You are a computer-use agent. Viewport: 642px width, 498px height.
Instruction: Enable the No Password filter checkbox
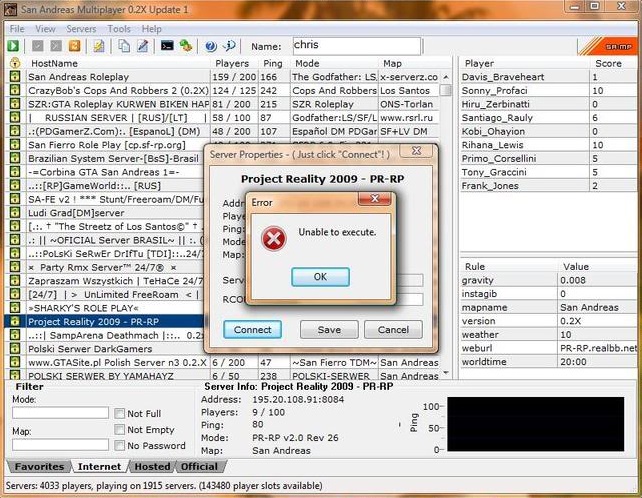point(120,446)
